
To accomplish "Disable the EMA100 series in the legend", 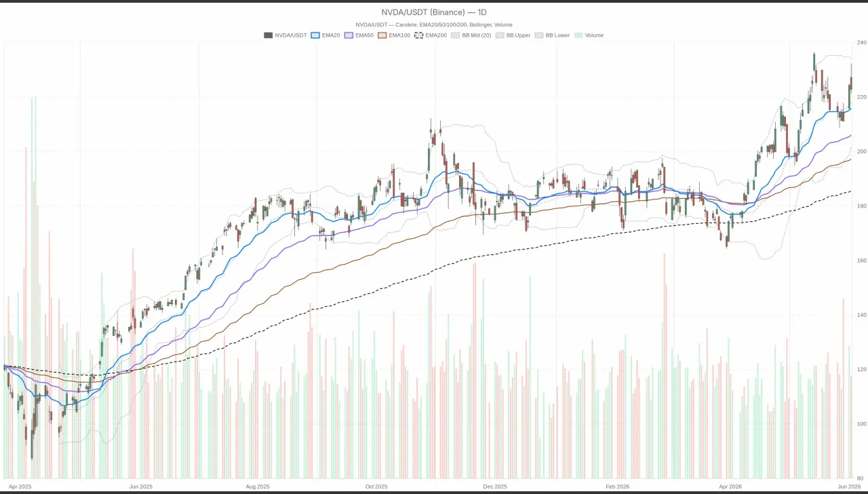I will [394, 35].
